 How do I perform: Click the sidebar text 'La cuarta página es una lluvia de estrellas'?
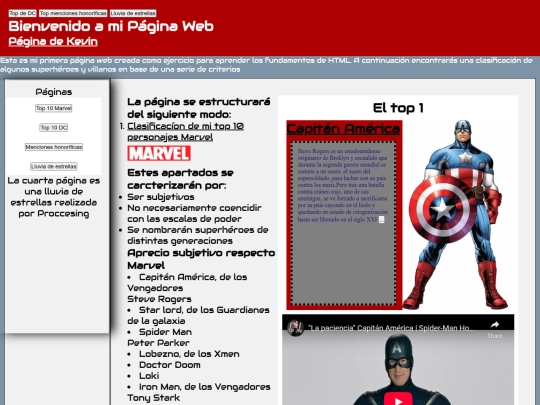tap(54, 191)
